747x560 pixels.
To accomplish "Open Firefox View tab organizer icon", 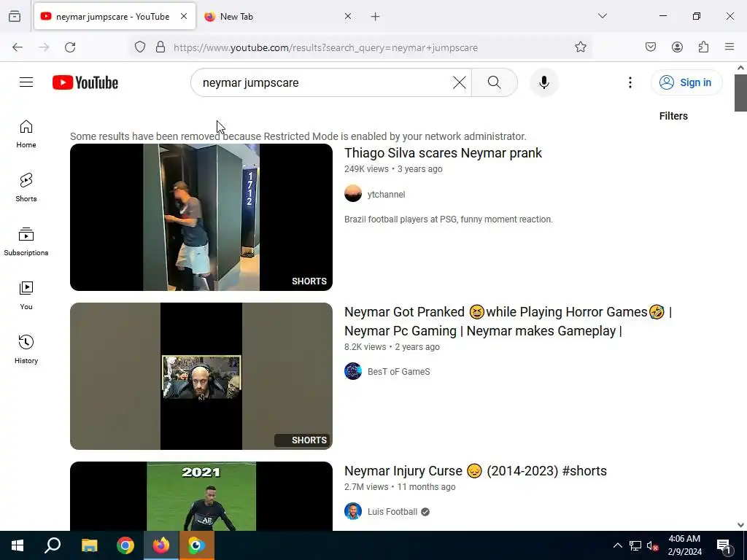I will coord(15,16).
